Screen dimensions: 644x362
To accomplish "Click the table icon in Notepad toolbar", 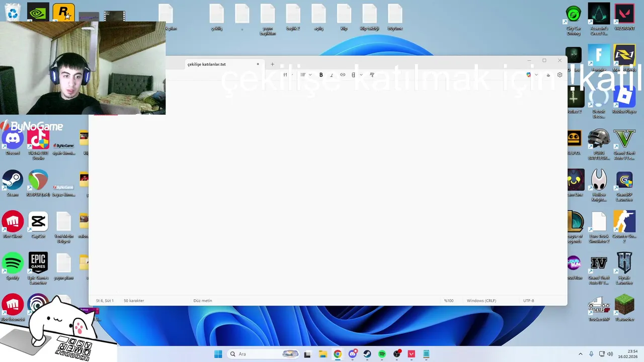I will point(353,75).
